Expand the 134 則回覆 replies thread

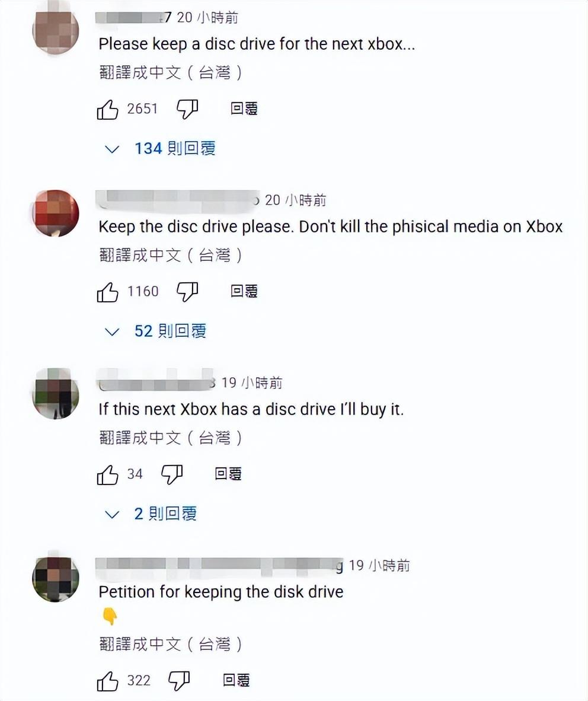[x=160, y=148]
